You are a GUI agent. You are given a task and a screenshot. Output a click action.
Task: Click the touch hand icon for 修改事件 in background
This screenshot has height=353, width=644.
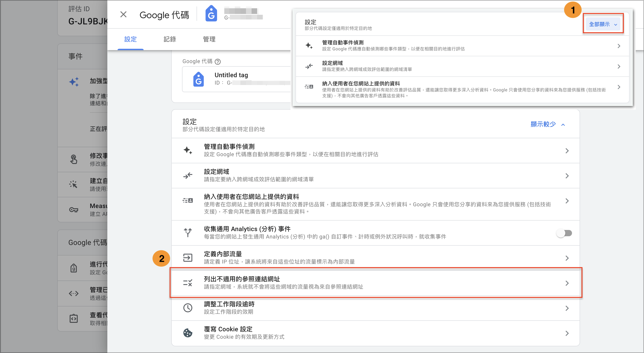click(x=74, y=159)
